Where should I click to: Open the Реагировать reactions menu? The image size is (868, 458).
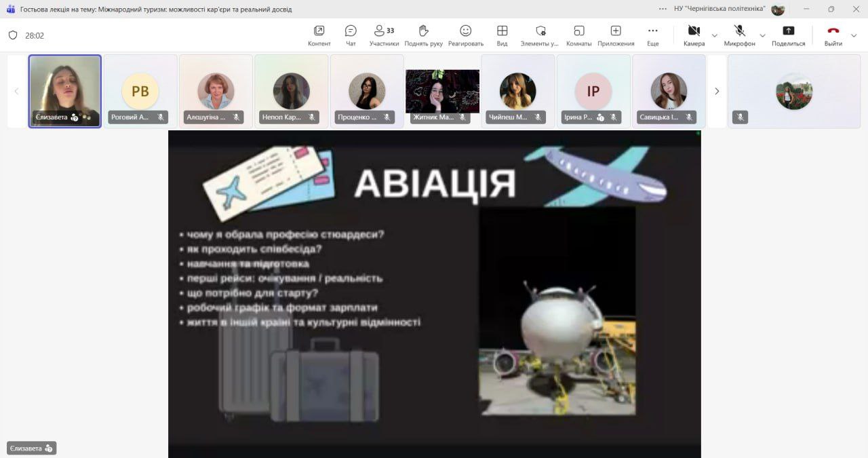(x=465, y=35)
